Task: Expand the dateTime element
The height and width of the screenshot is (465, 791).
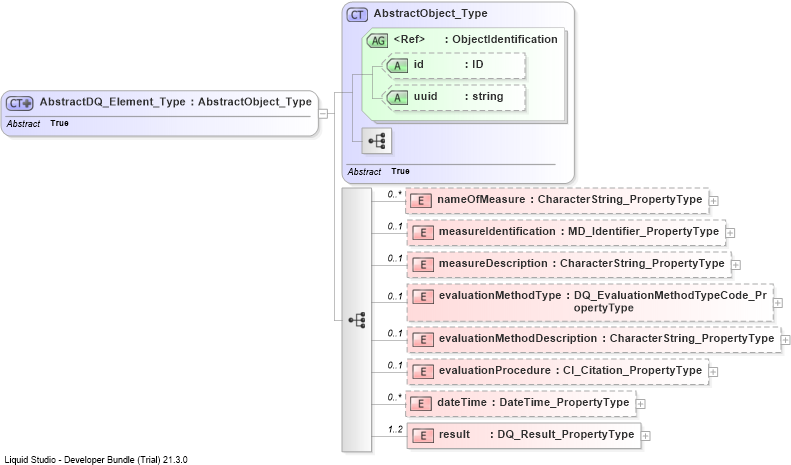Action: pos(641,404)
